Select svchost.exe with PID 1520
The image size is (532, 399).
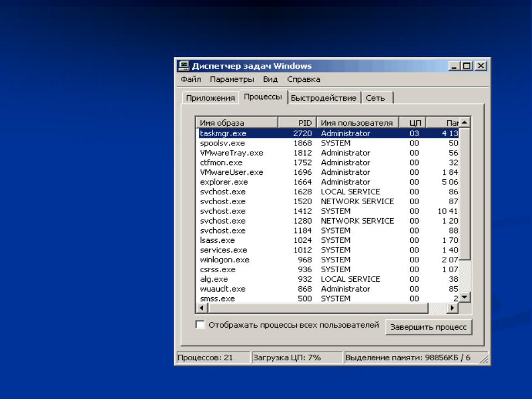[327, 201]
